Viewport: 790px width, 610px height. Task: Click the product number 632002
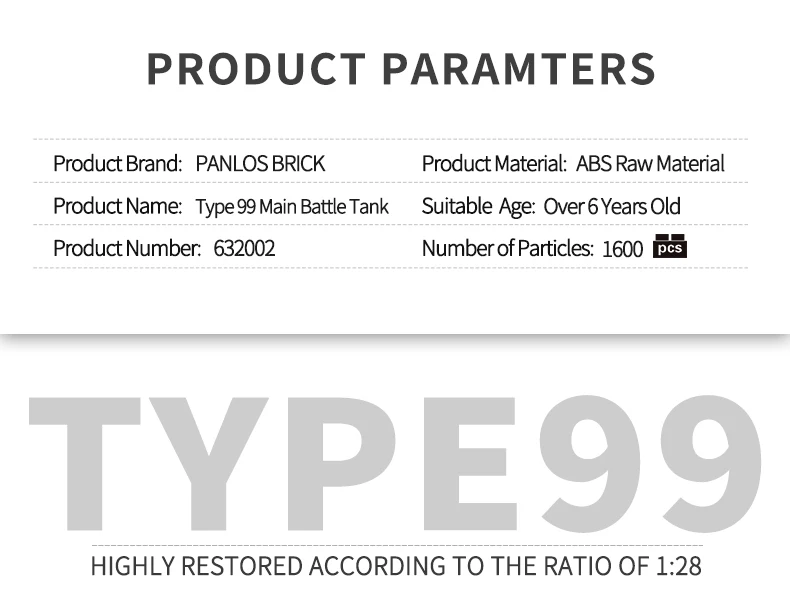[x=244, y=249]
